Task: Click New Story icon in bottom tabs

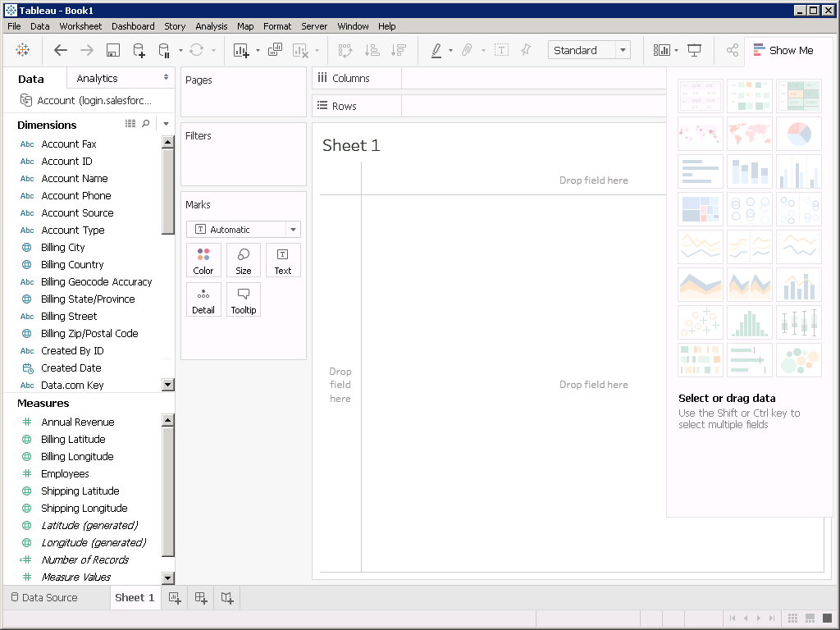Action: (x=227, y=598)
